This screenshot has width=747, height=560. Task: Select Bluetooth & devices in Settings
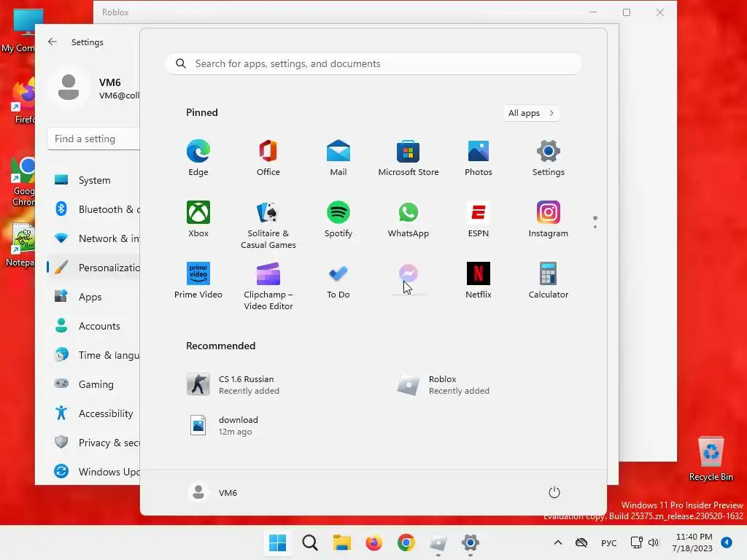point(93,209)
